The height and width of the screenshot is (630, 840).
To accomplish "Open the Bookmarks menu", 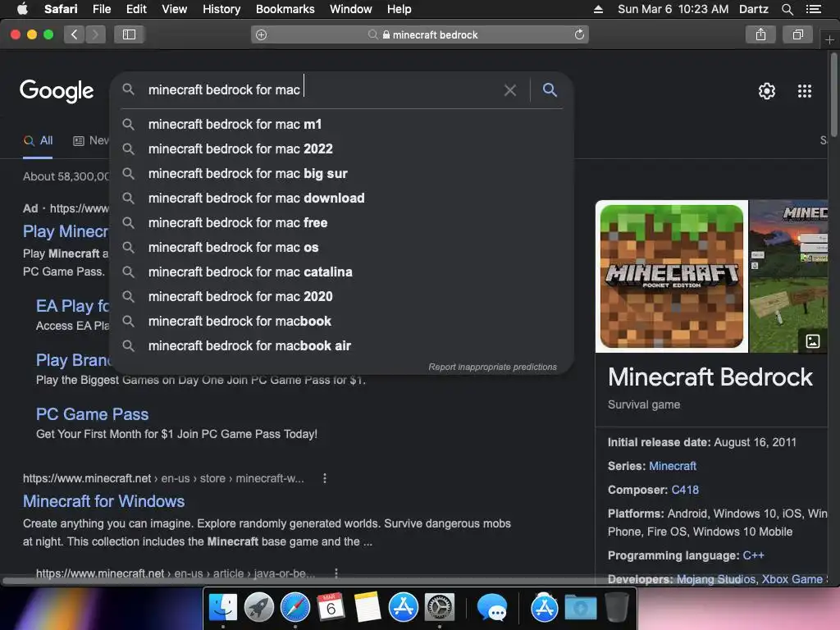I will [285, 9].
